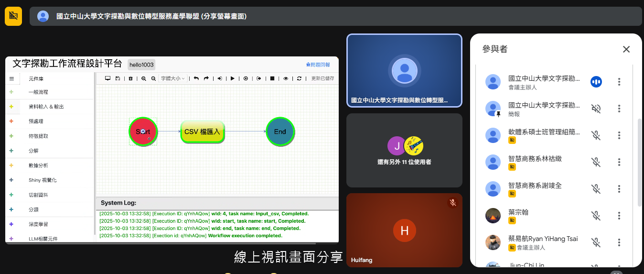Image resolution: width=644 pixels, height=274 pixels.
Task: Open more options for 智慧商務系林祐緻
Action: coord(619,162)
